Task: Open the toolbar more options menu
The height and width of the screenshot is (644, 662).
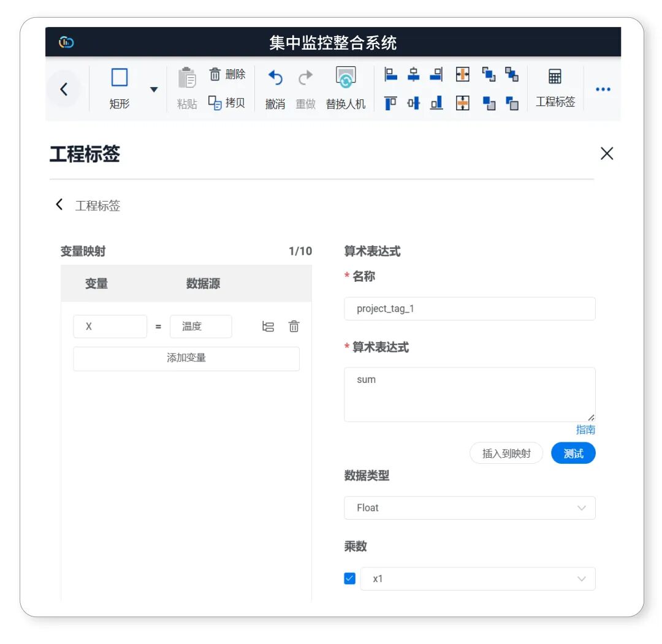Action: [x=603, y=89]
